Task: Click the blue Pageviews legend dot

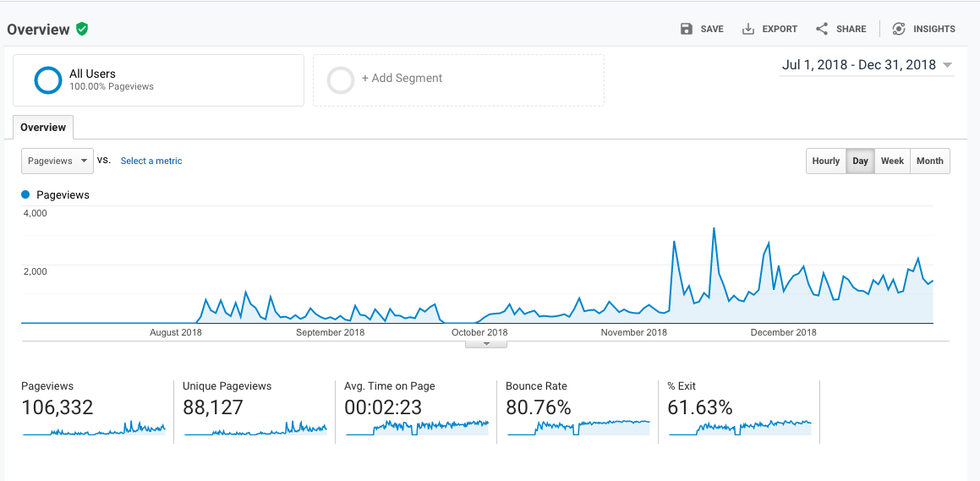Action: [25, 195]
